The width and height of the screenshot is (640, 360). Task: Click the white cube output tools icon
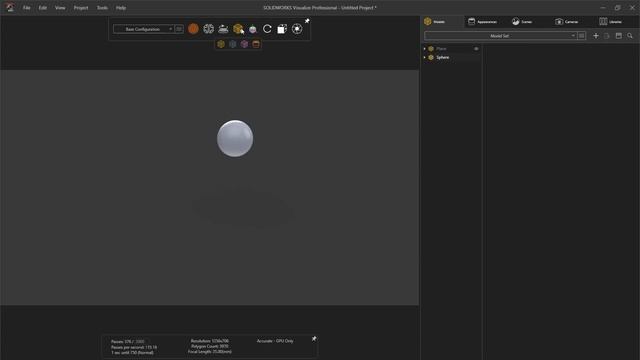(282, 29)
